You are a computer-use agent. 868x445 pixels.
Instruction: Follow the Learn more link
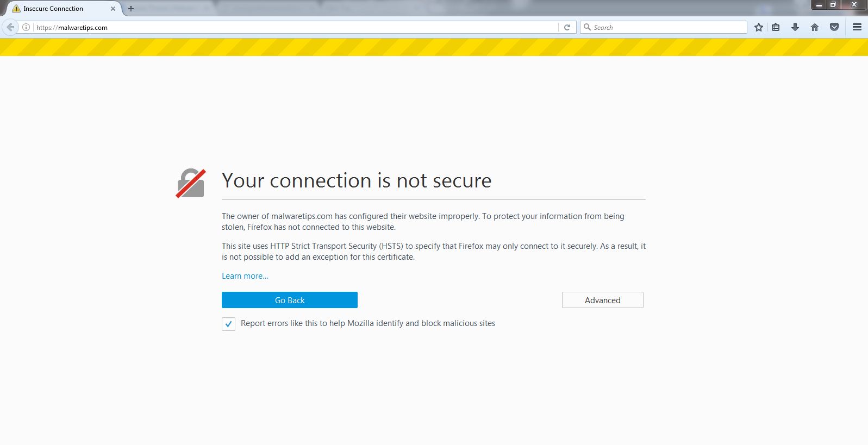tap(245, 276)
